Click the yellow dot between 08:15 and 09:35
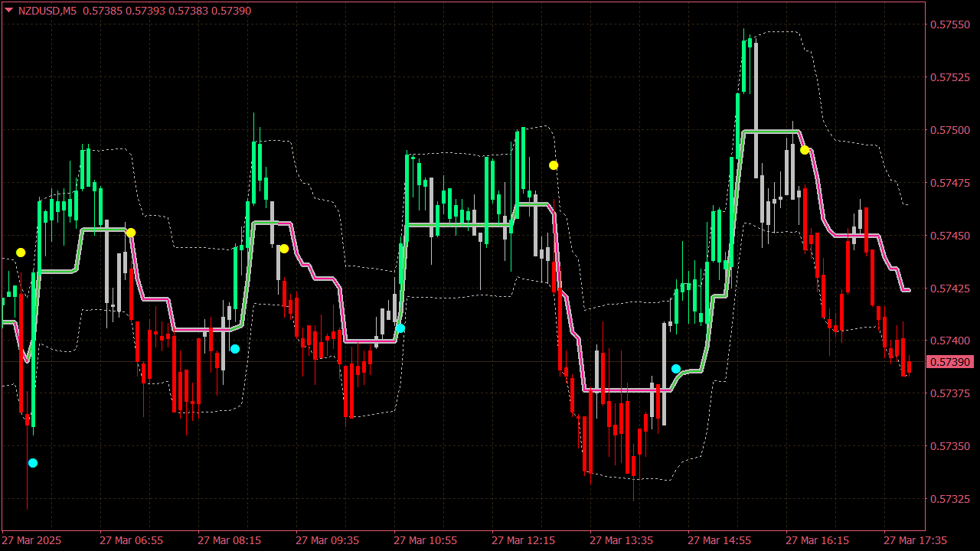The height and width of the screenshot is (551, 980). pos(284,249)
